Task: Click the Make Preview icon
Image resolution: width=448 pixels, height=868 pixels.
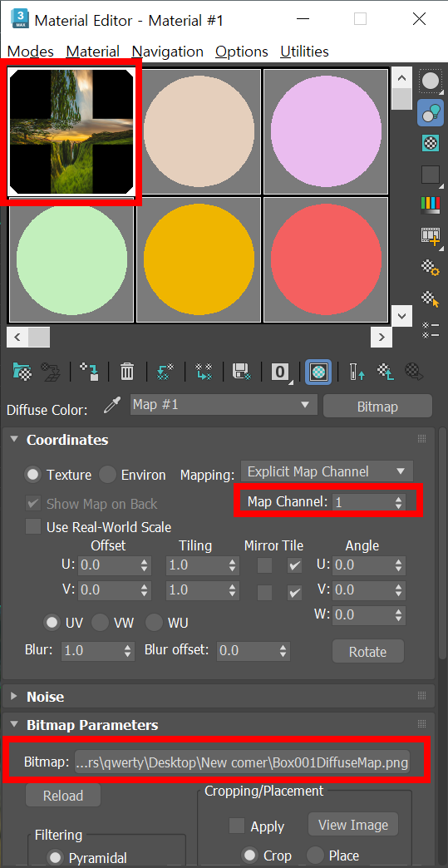Action: coord(430,236)
